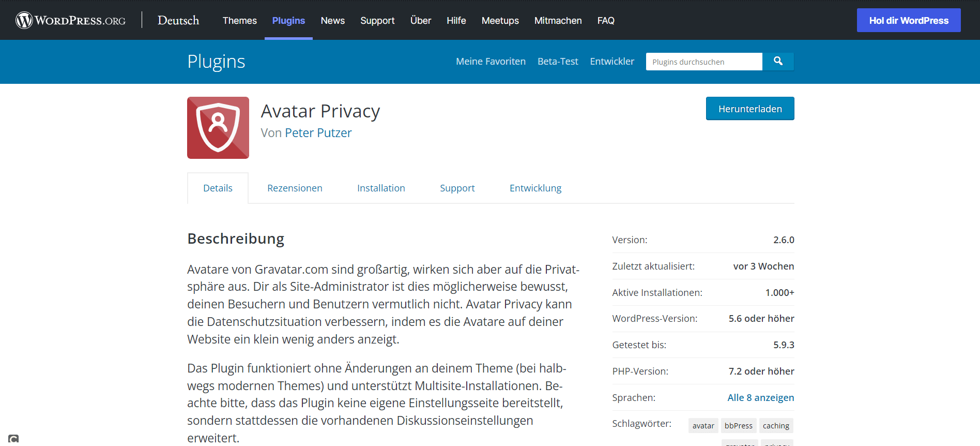Click the small icon at bottom-left corner
This screenshot has width=980, height=446.
pos(13,439)
